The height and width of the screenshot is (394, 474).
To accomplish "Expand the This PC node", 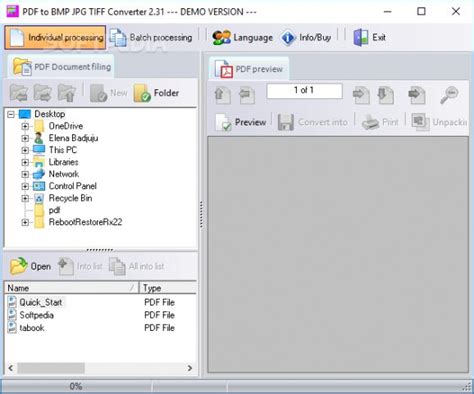I will point(25,150).
